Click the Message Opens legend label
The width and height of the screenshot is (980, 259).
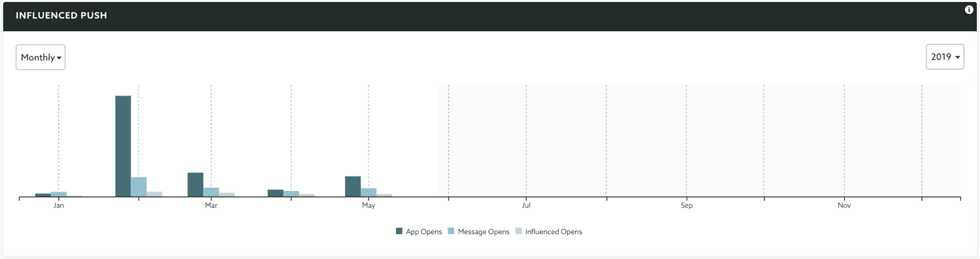point(483,232)
